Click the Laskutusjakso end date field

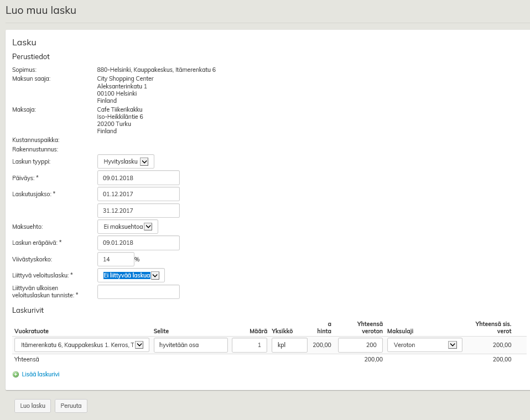click(x=138, y=211)
